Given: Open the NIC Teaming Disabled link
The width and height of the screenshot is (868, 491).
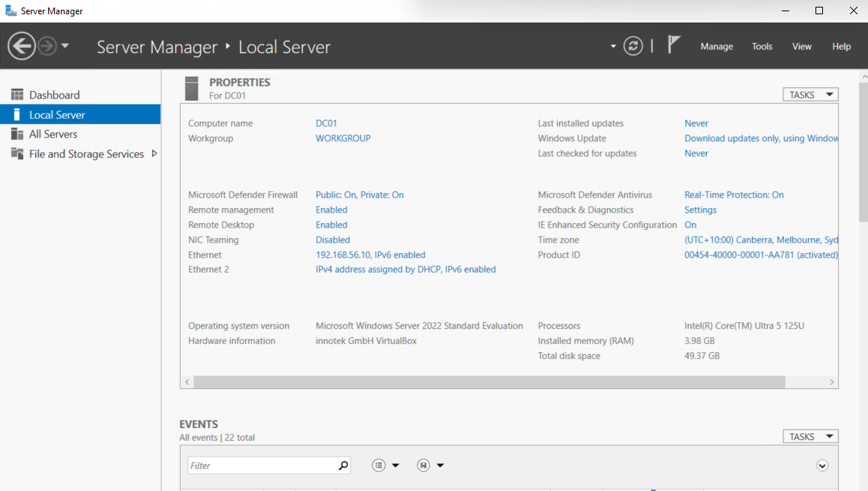Looking at the screenshot, I should coord(332,239).
